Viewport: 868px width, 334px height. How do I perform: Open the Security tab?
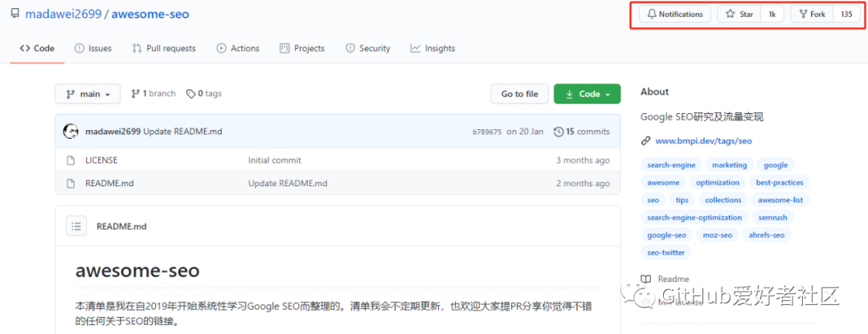click(367, 48)
